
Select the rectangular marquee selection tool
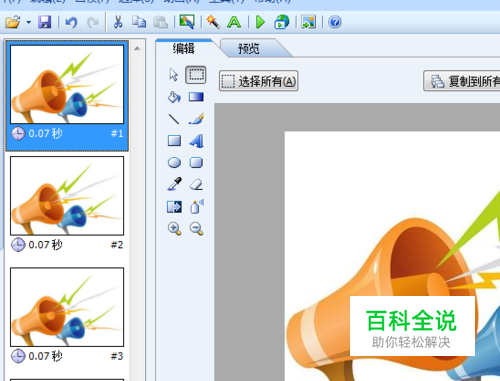pyautogui.click(x=196, y=74)
